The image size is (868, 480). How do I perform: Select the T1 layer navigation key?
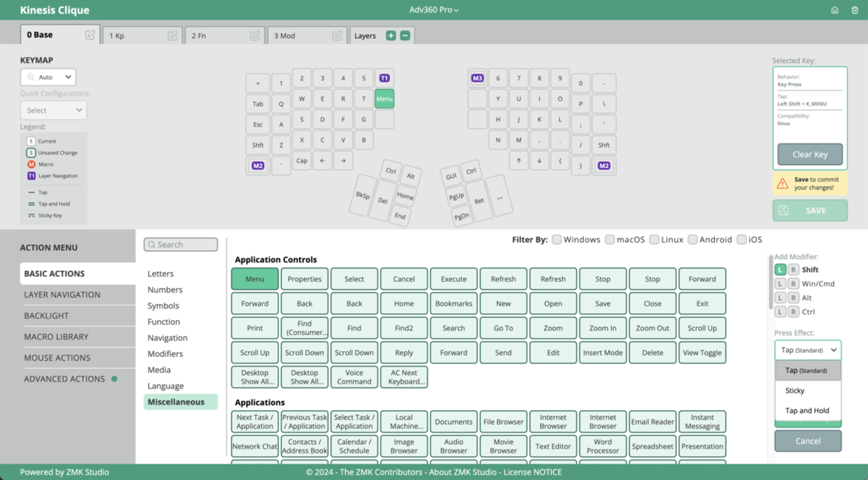coord(384,78)
